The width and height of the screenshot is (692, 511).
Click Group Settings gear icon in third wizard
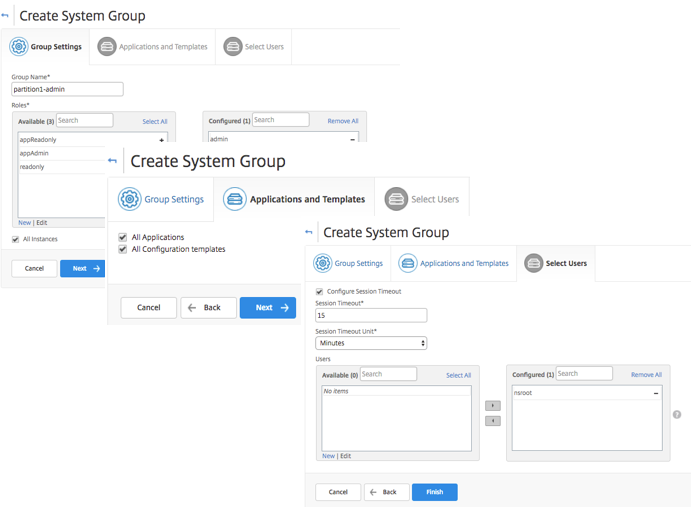(323, 263)
